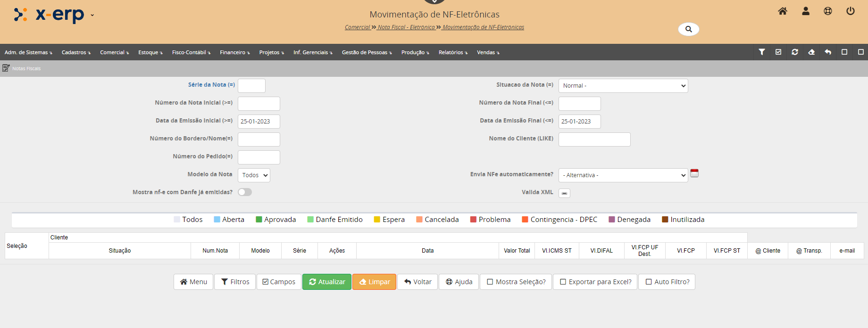Click the refresh icon in dark toolbar
Image resolution: width=868 pixels, height=328 pixels.
tap(795, 52)
